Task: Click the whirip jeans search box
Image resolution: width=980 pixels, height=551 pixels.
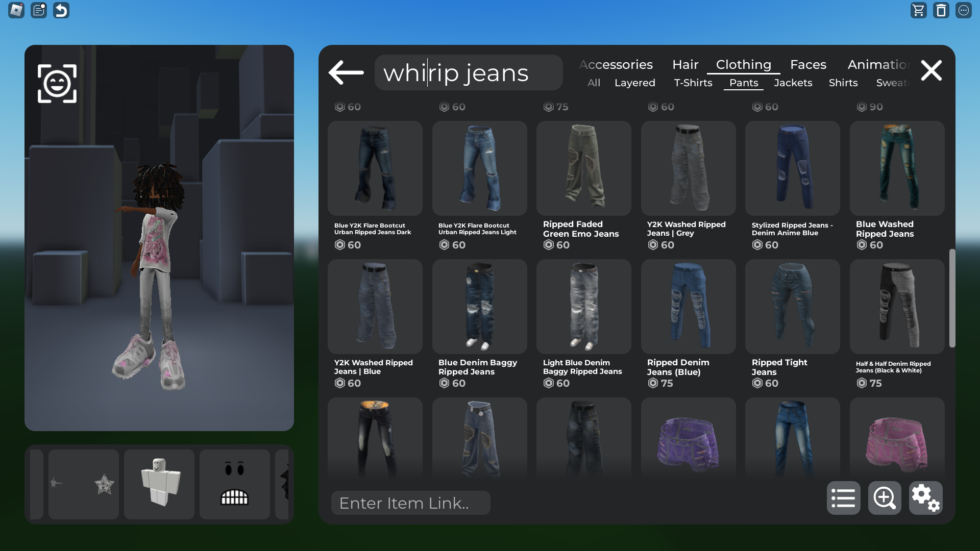Action: (468, 72)
